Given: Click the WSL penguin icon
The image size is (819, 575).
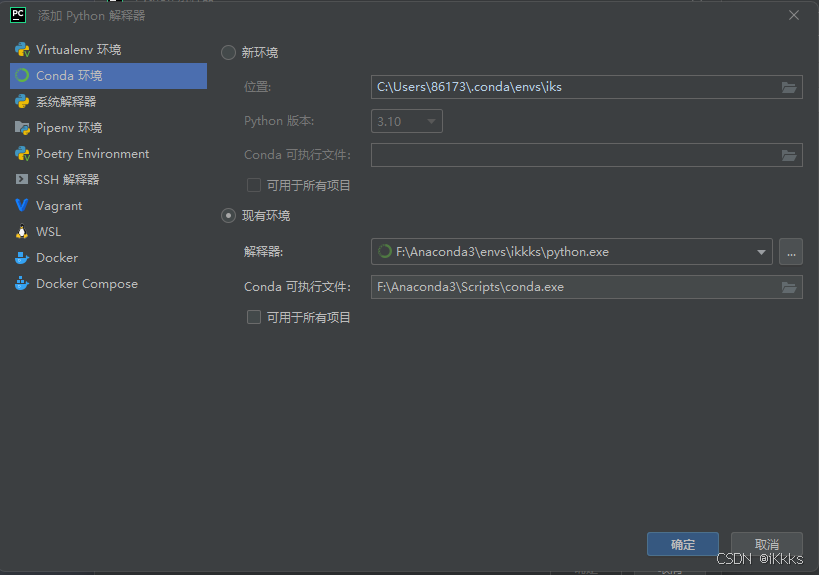Looking at the screenshot, I should pyautogui.click(x=22, y=231).
